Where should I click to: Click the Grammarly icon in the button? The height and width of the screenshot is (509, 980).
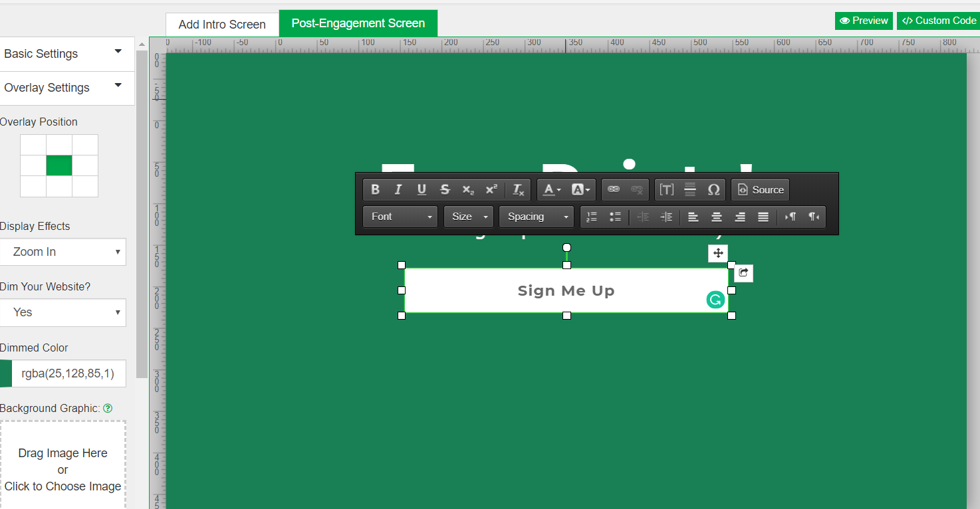[x=715, y=300]
